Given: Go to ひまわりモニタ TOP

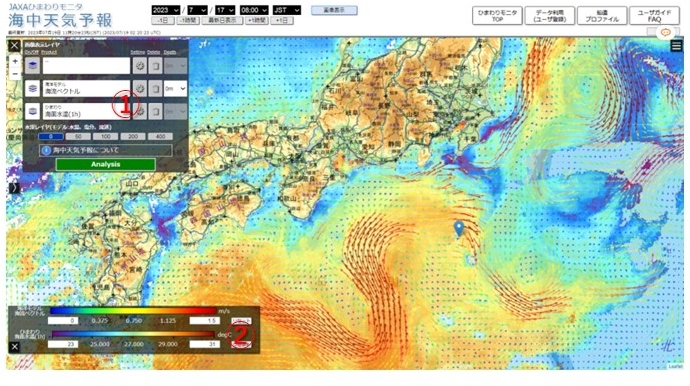Looking at the screenshot, I should 497,16.
